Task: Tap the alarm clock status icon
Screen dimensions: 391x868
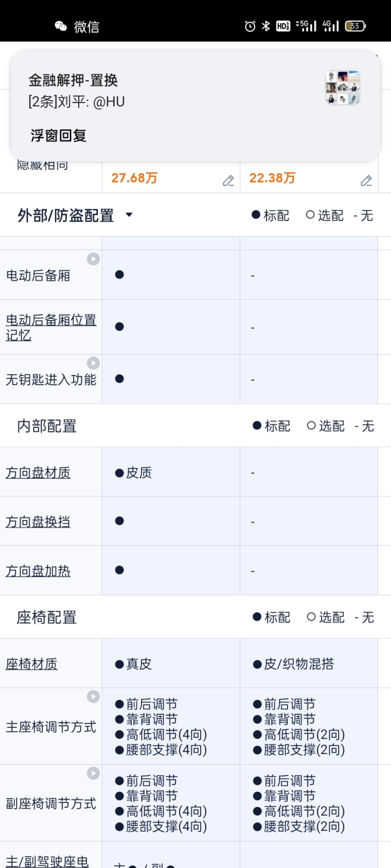Action: (x=250, y=26)
